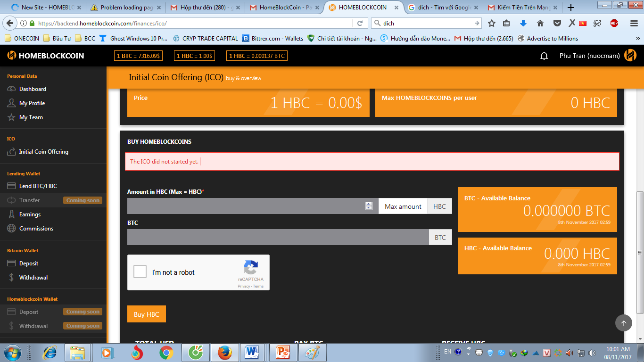The height and width of the screenshot is (362, 644).
Task: Open Windows Explorer folder in taskbar
Action: pos(77,353)
